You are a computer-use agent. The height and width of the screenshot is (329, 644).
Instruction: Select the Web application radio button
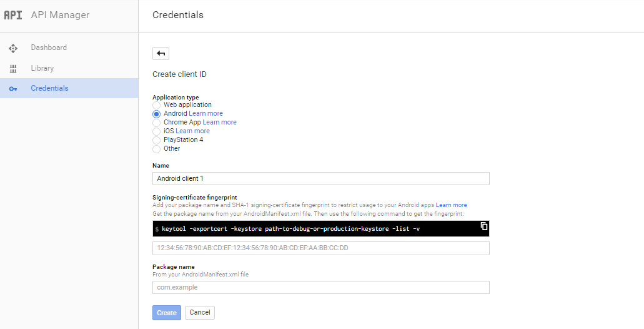pyautogui.click(x=157, y=105)
